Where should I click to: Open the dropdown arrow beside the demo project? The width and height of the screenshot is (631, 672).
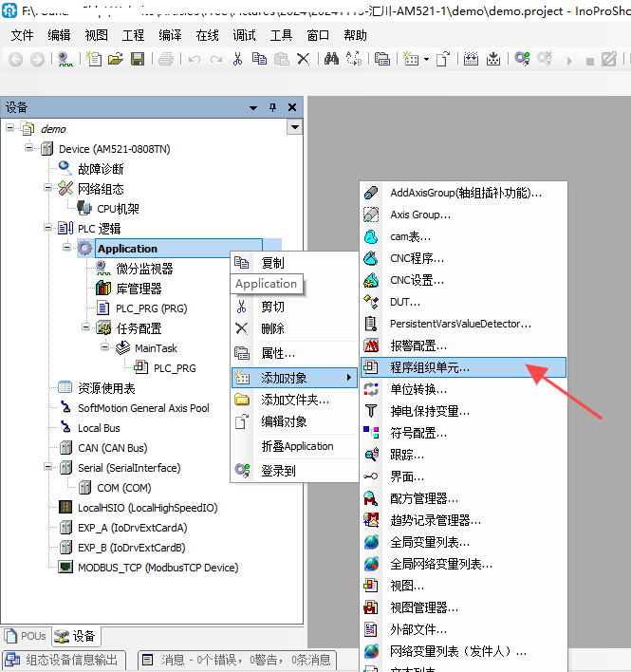pyautogui.click(x=294, y=128)
